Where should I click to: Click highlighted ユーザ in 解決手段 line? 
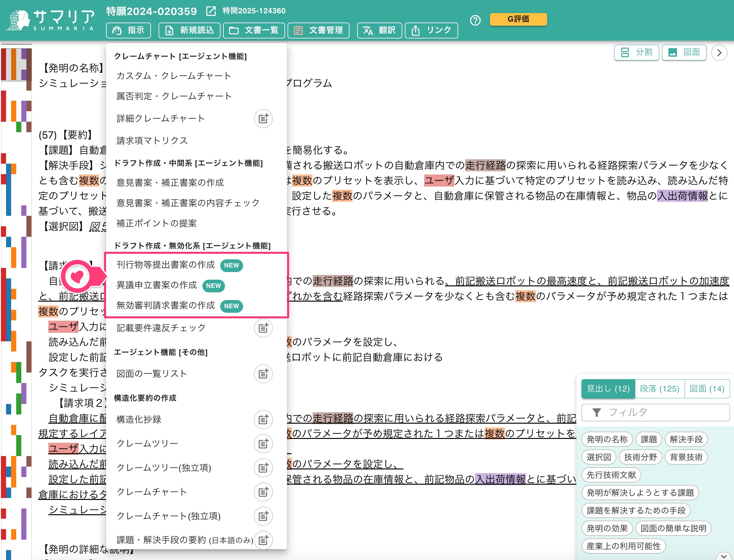coord(439,180)
